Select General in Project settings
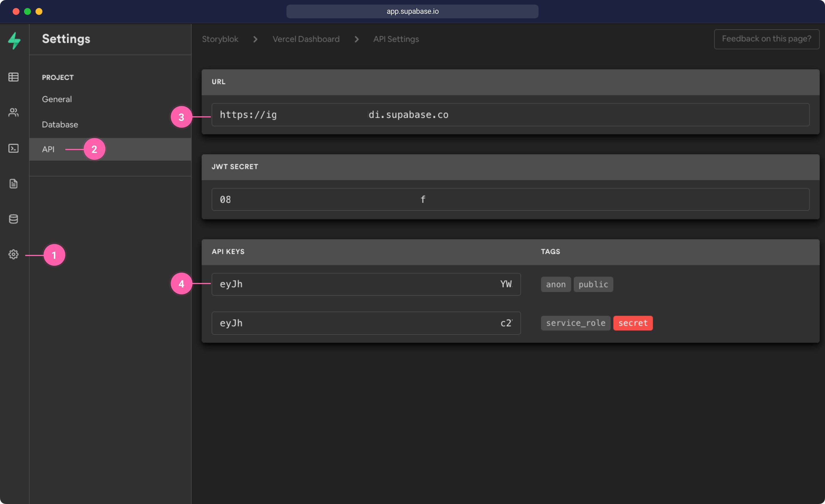 coord(57,99)
